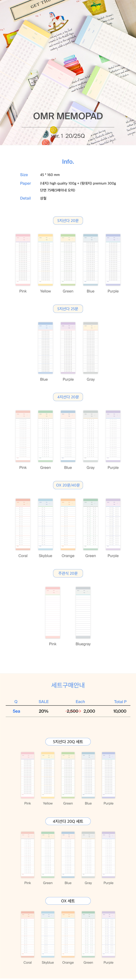The height and width of the screenshot is (980, 136).
Task: Pick the Green memopad under 4지선다 20문
Action: pyautogui.click(x=45, y=436)
